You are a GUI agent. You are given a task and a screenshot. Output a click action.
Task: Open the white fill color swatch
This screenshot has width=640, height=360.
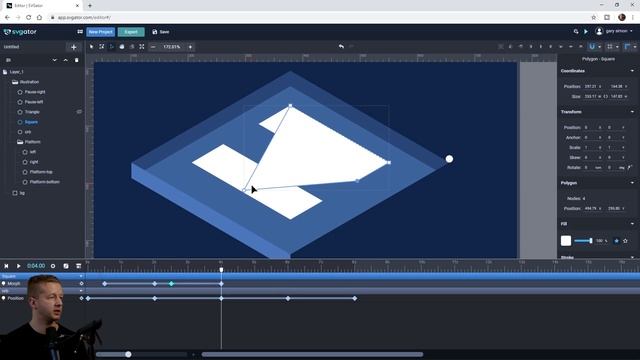coord(566,241)
